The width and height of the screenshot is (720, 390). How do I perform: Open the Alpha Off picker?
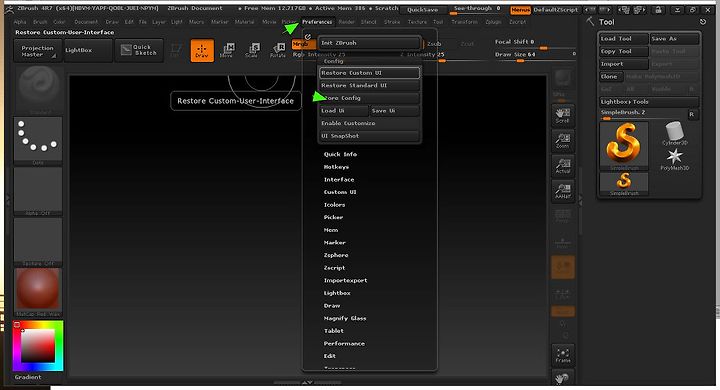point(39,191)
